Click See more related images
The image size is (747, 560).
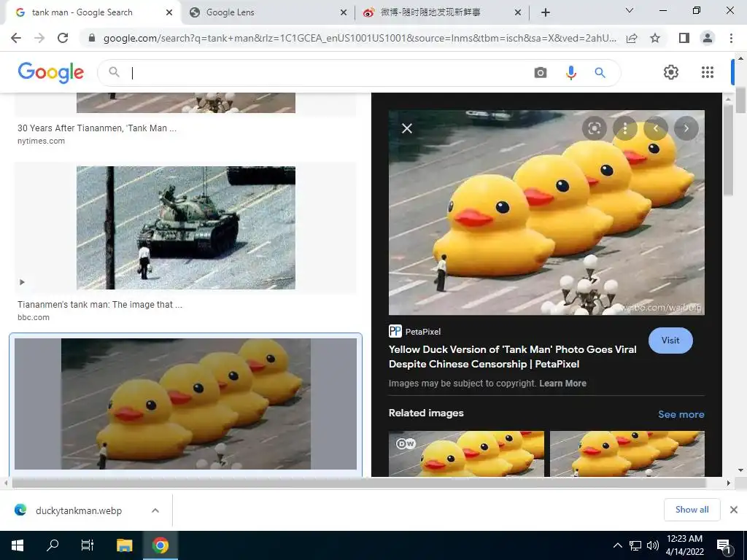pyautogui.click(x=681, y=414)
